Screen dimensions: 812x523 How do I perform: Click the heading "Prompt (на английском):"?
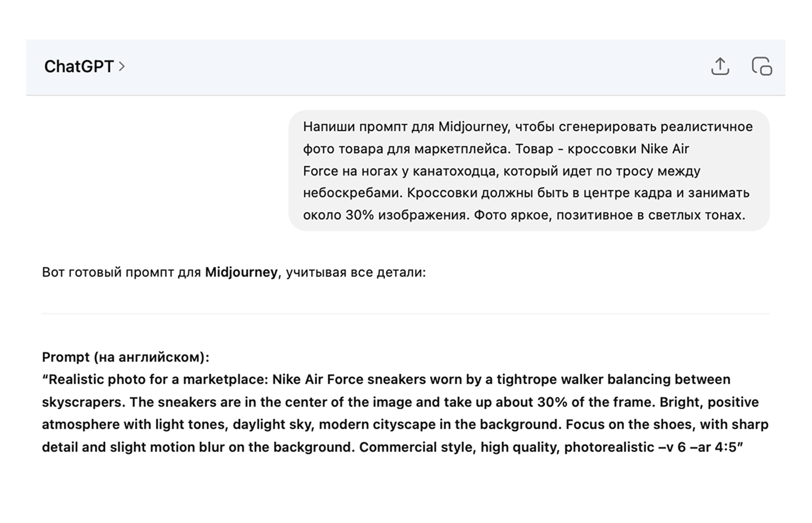[x=125, y=357]
